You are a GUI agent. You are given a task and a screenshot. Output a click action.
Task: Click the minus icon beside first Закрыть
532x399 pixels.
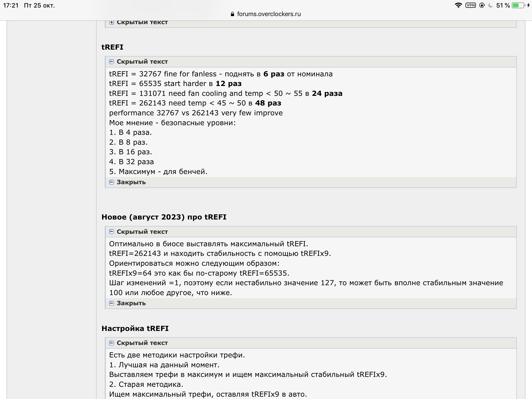click(111, 182)
